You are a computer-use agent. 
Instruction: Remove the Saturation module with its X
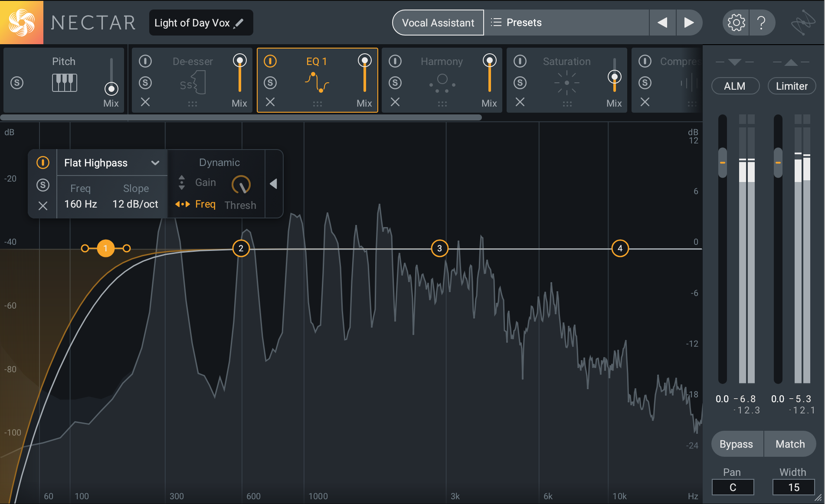[520, 102]
